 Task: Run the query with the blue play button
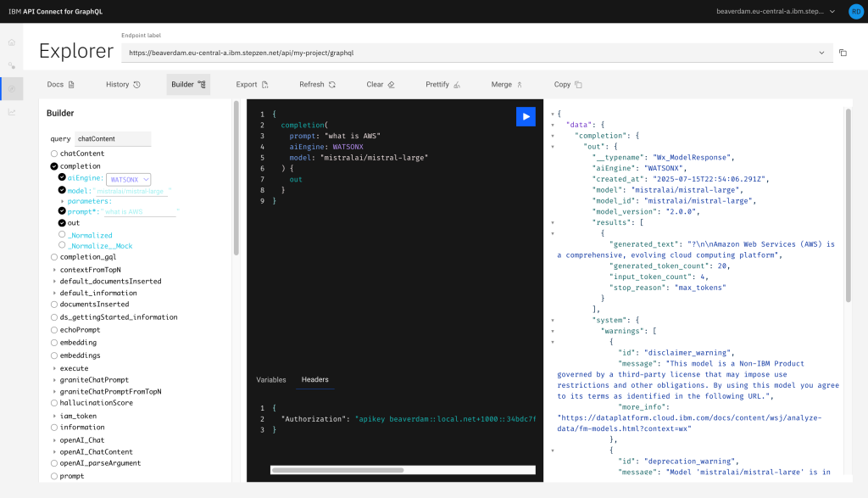(526, 116)
